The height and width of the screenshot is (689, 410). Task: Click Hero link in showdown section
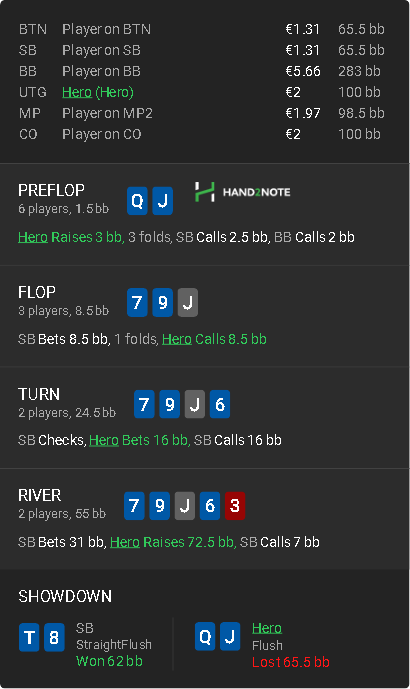[x=267, y=628]
